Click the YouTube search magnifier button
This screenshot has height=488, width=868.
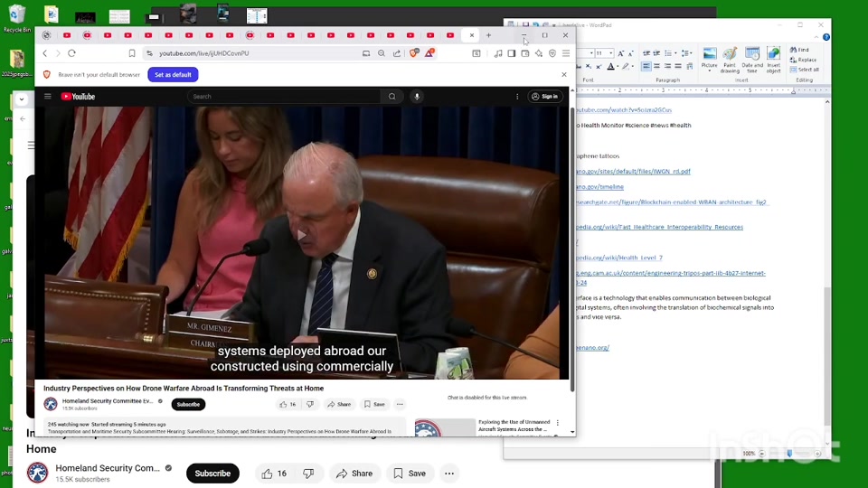[392, 97]
